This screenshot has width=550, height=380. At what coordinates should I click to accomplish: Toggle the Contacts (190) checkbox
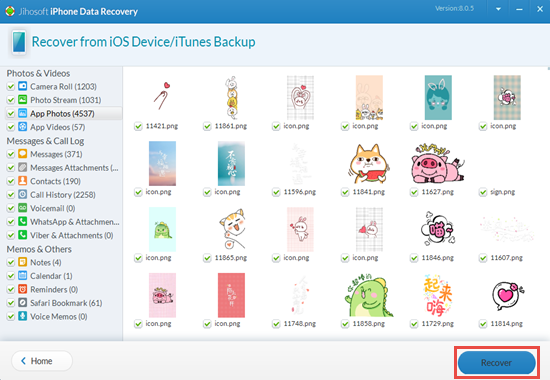11,181
